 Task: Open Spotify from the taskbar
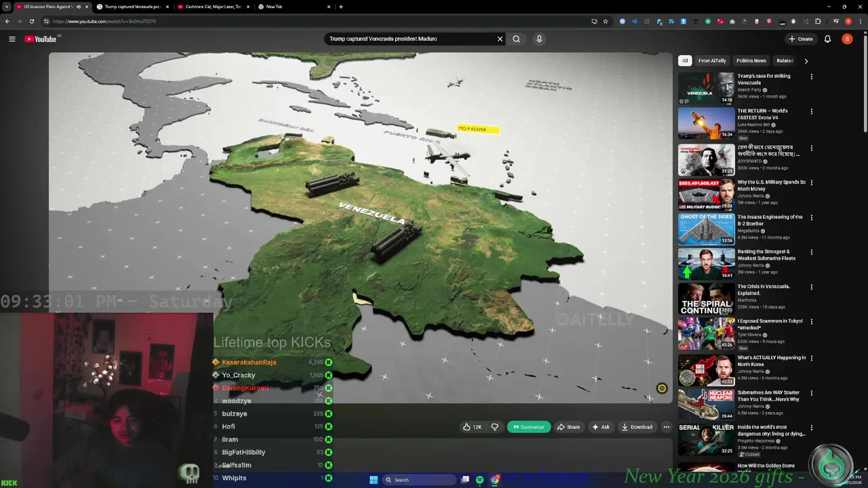(x=480, y=480)
